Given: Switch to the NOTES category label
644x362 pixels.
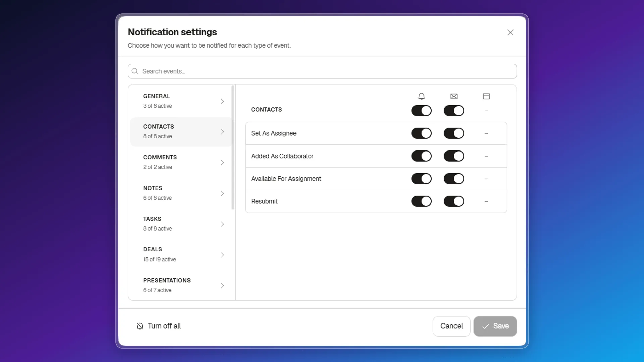Looking at the screenshot, I should tap(153, 188).
